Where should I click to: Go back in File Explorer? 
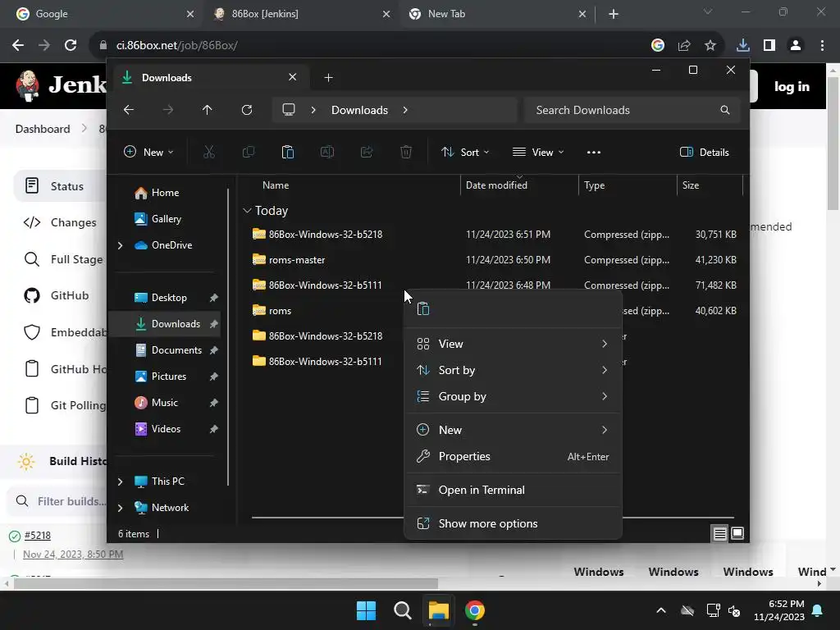(129, 110)
